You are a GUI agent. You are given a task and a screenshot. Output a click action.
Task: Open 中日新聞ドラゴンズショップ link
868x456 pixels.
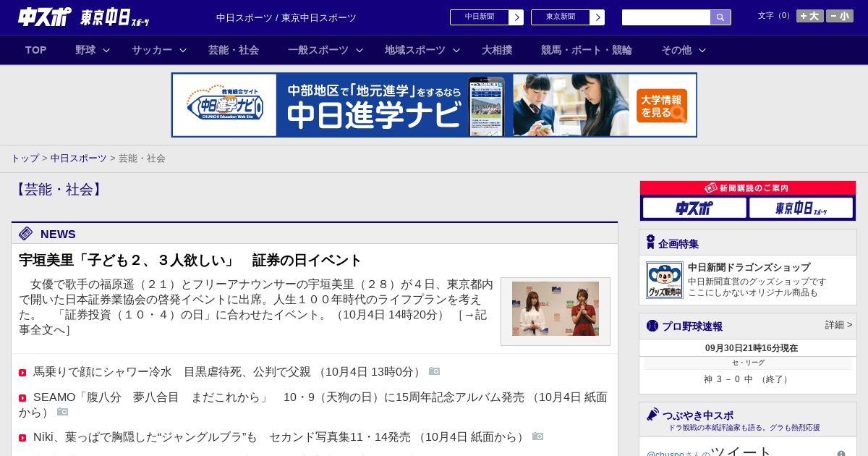(749, 267)
